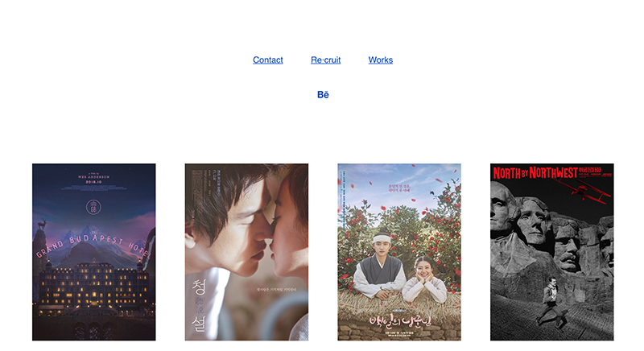Click the red North by Northwest title text
Screen dimensions: 644x351
(x=535, y=173)
